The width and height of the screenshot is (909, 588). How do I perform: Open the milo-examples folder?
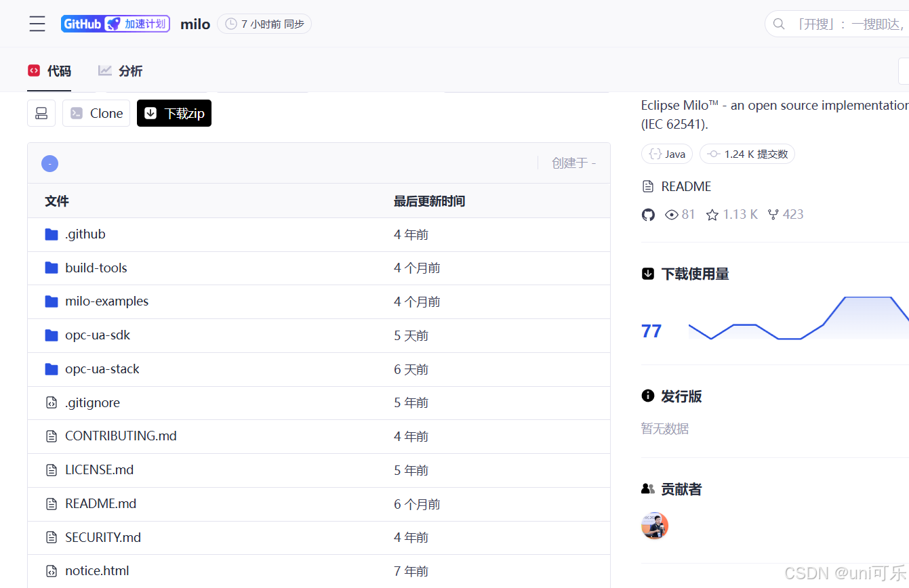coord(106,301)
